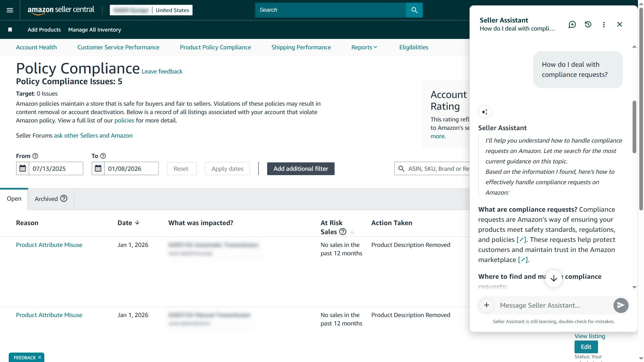The image size is (644, 362).
Task: Click the search magnifier icon
Action: coord(414,10)
